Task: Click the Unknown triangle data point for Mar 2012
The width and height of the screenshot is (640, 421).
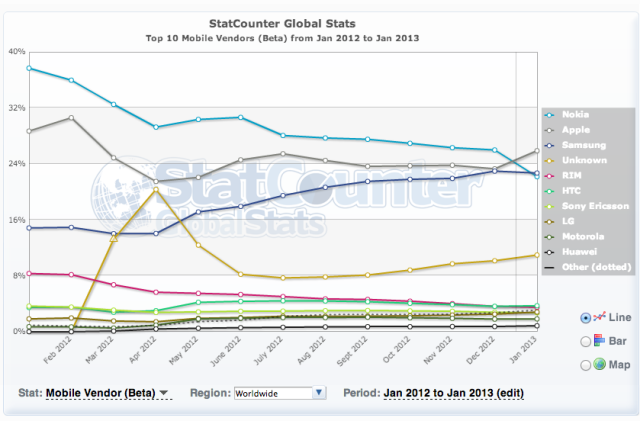Action: [x=114, y=238]
